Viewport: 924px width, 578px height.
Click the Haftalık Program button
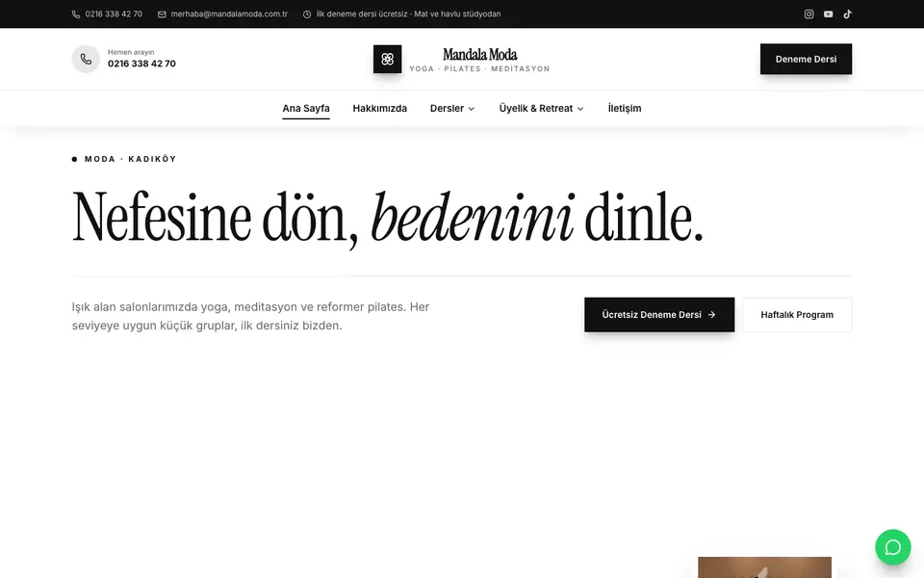(x=797, y=315)
